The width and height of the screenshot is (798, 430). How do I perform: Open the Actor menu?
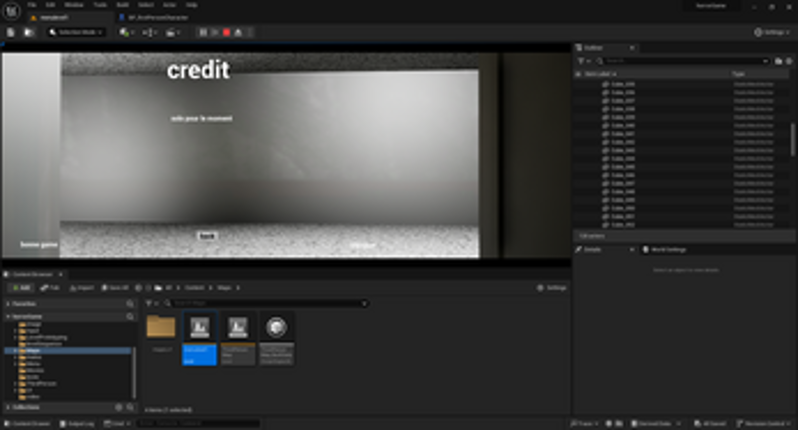[x=169, y=5]
